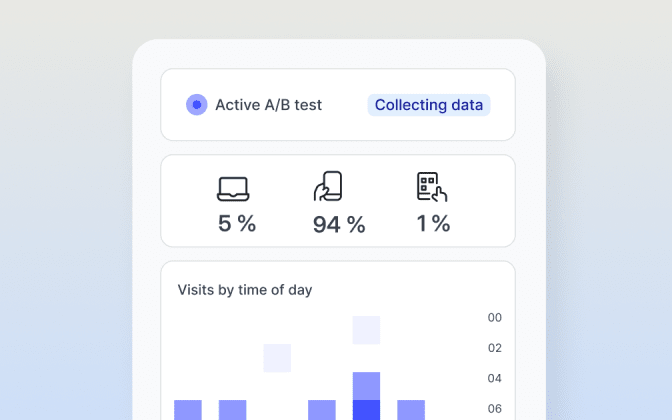The height and width of the screenshot is (420, 672).
Task: Click the 00 hour axis label
Action: pos(495,318)
